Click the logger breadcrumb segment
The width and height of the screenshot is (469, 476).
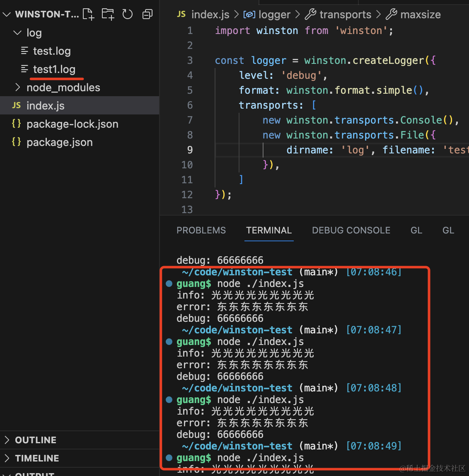(274, 15)
